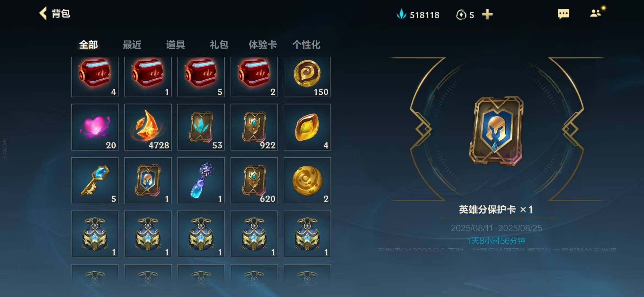Select the gold swirl coin with 150
The image size is (644, 297).
coord(307,77)
